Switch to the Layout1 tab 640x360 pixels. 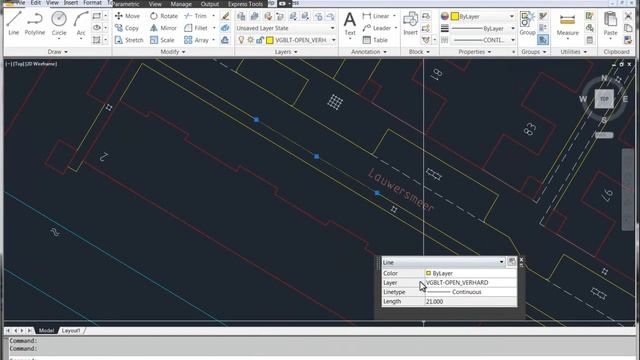click(x=71, y=331)
